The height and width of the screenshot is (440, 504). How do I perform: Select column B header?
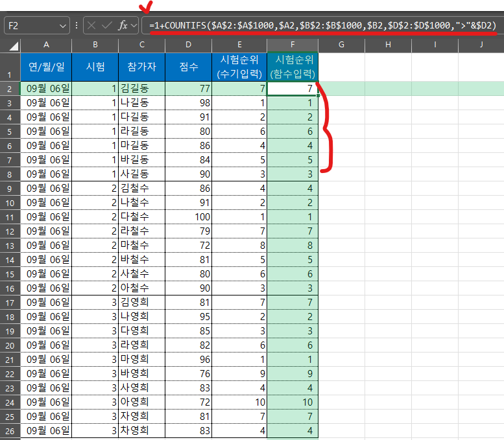pos(95,45)
